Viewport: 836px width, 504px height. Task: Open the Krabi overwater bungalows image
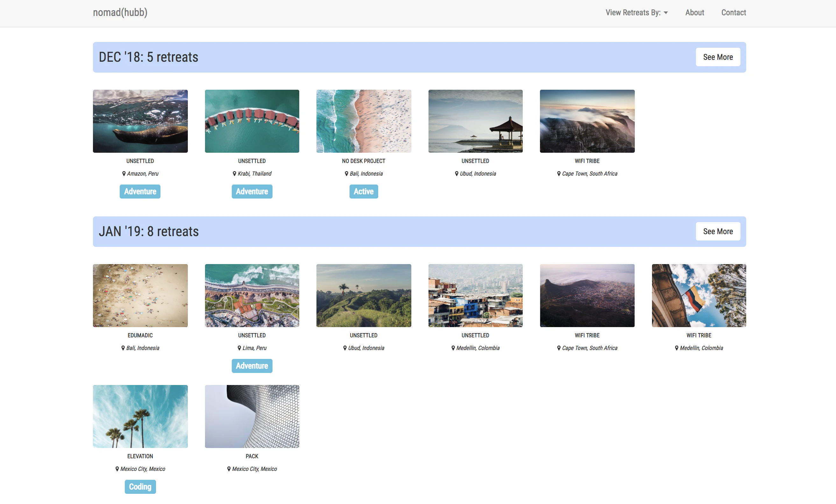252,121
